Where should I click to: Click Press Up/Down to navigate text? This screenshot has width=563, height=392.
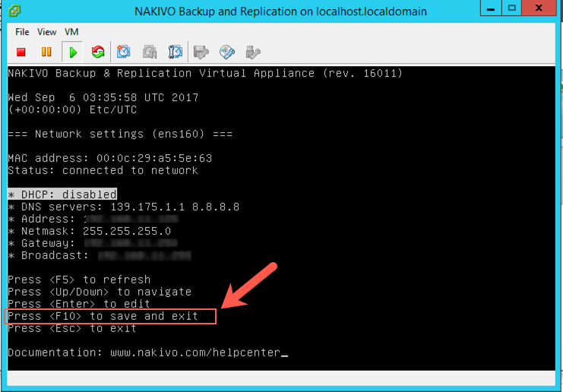[x=100, y=292]
